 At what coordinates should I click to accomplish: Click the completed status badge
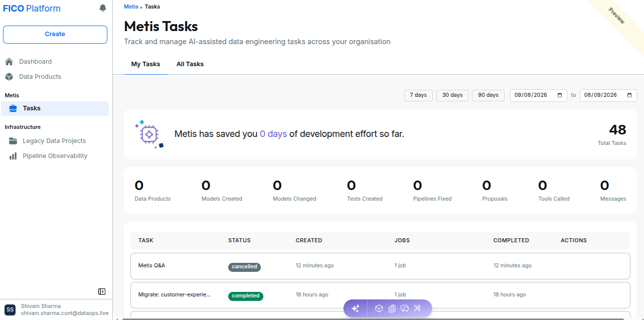[246, 296]
